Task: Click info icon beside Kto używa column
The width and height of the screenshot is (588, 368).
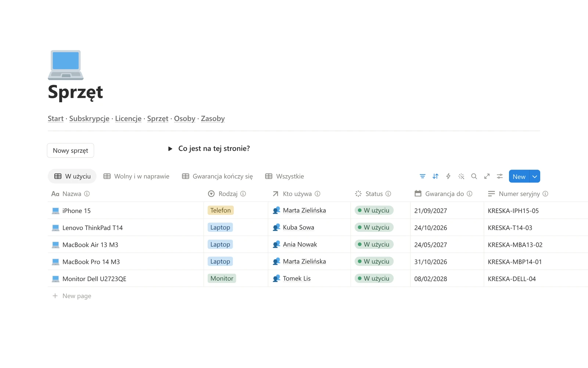Action: pyautogui.click(x=318, y=194)
